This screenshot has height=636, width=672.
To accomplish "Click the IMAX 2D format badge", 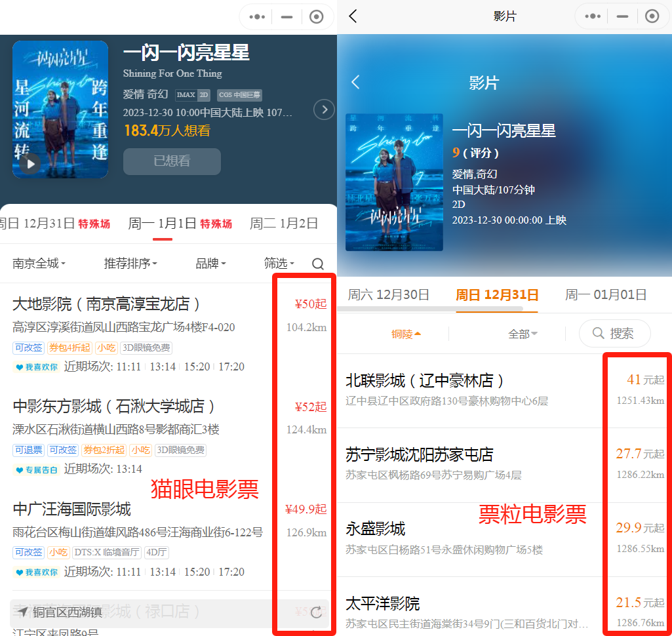I will 193,94.
